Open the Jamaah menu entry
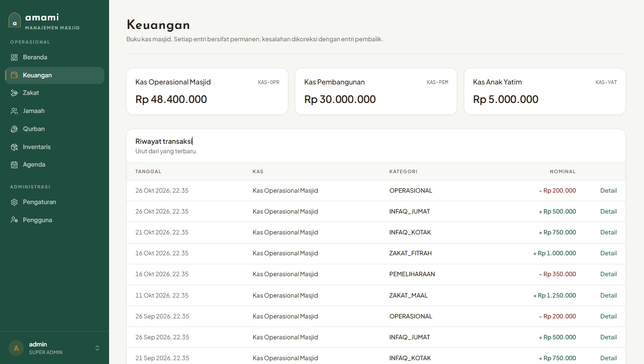The image size is (644, 364). (55, 111)
